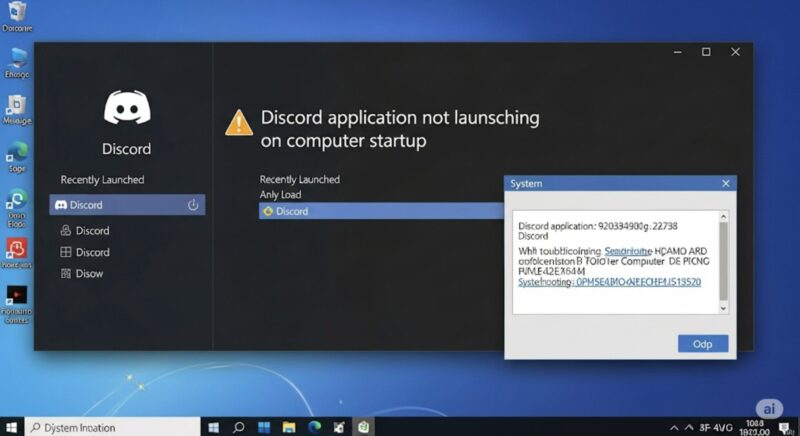Click the Discord logo in the sidebar

click(127, 107)
